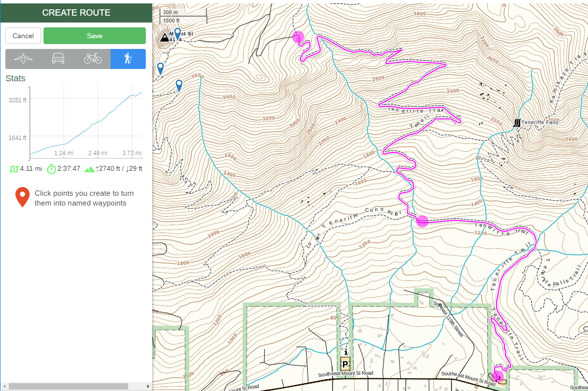The width and height of the screenshot is (588, 391).
Task: Select the active hiker routing mode
Action: 128,59
